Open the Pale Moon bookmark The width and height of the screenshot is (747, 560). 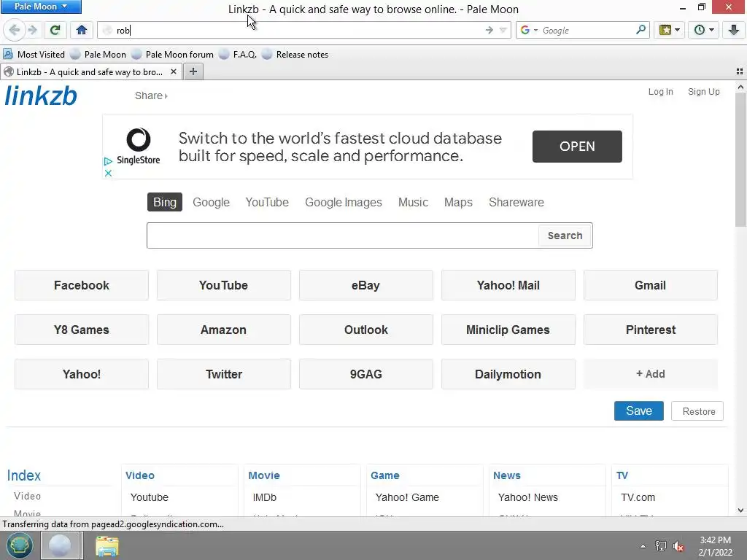[x=98, y=54]
